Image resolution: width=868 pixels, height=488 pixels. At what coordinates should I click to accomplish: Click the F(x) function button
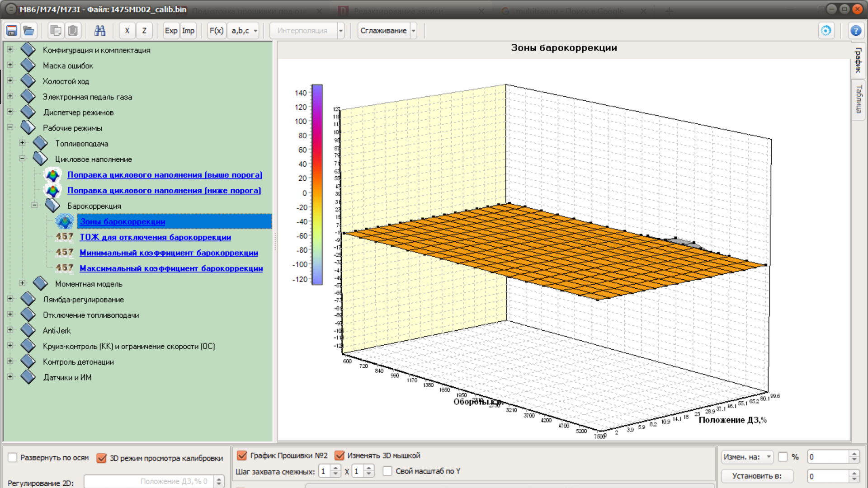217,31
